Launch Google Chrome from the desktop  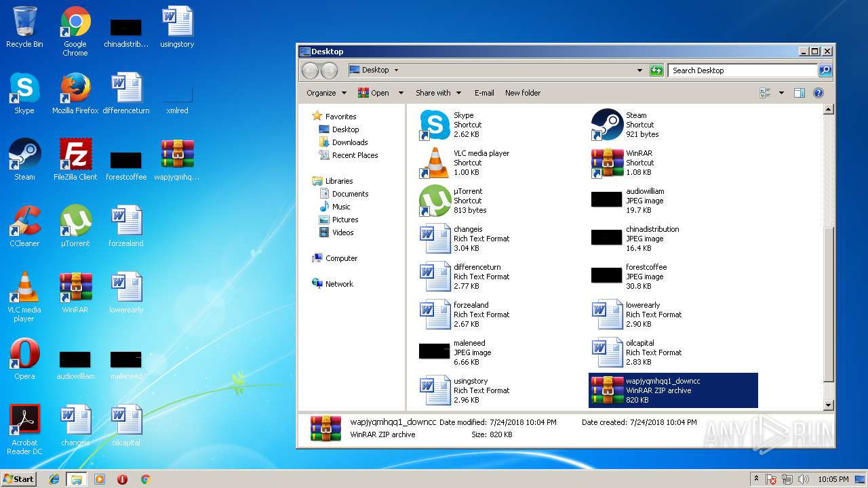75,31
